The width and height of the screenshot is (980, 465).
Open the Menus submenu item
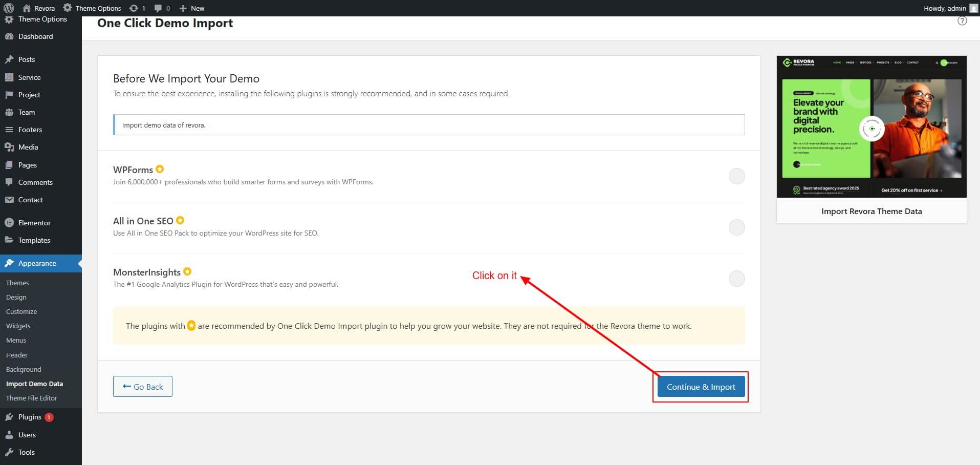[16, 340]
